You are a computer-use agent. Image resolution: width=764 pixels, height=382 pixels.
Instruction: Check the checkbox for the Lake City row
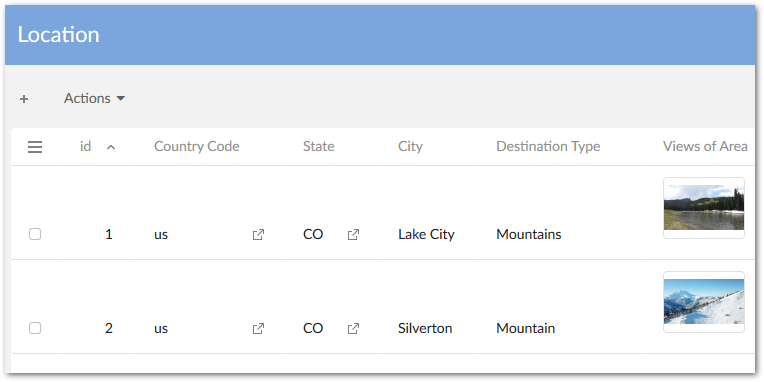pos(35,234)
